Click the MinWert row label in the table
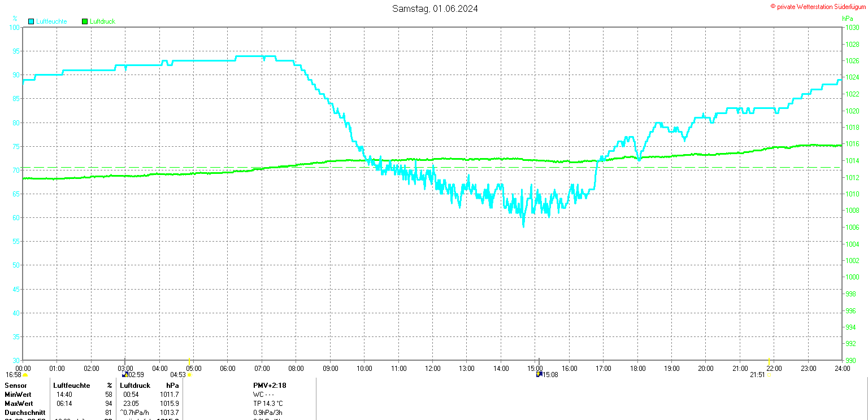868x420 pixels. click(x=19, y=394)
